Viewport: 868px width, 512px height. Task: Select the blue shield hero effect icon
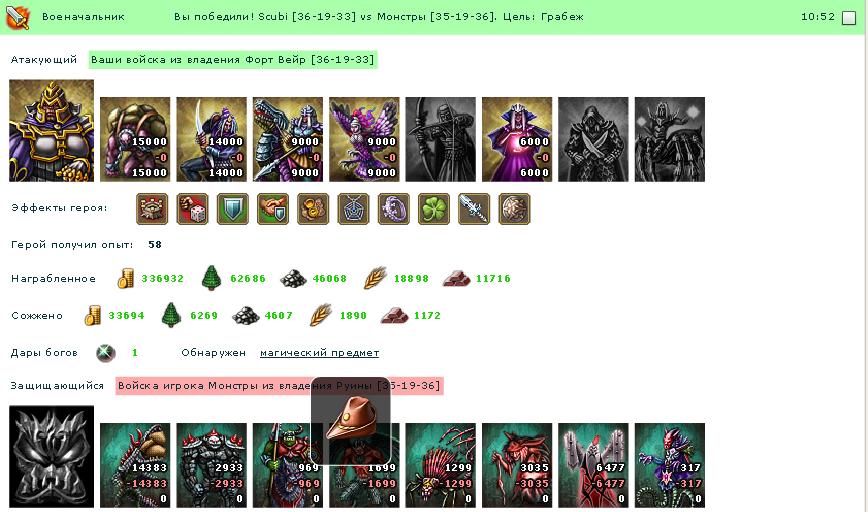[x=232, y=209]
